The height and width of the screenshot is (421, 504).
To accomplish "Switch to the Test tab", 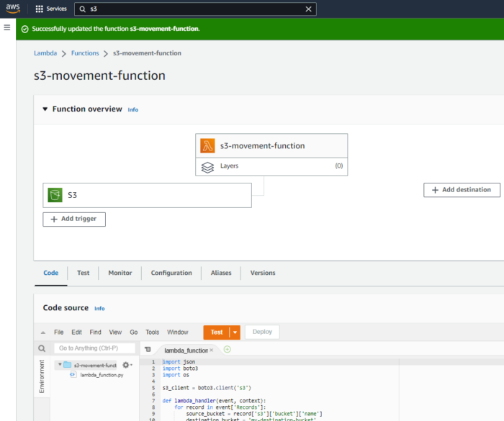I will pos(84,273).
